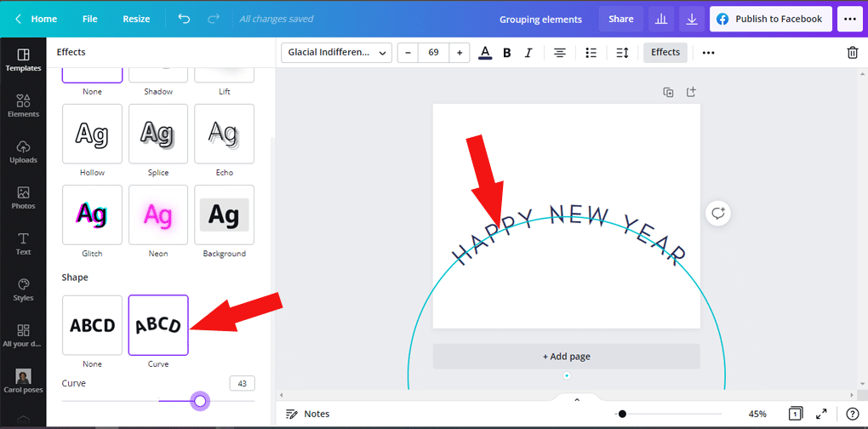Image resolution: width=868 pixels, height=429 pixels.
Task: Open more text toolbar options
Action: [x=709, y=53]
